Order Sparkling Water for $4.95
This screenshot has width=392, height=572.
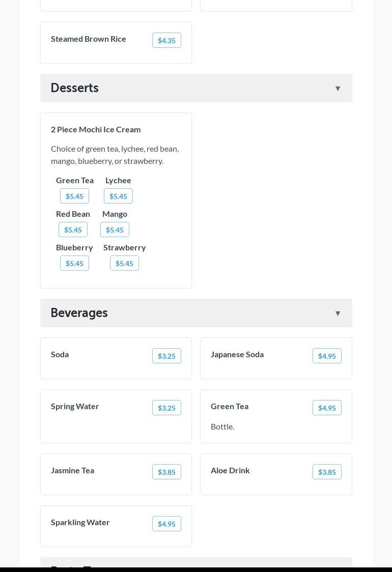[166, 524]
